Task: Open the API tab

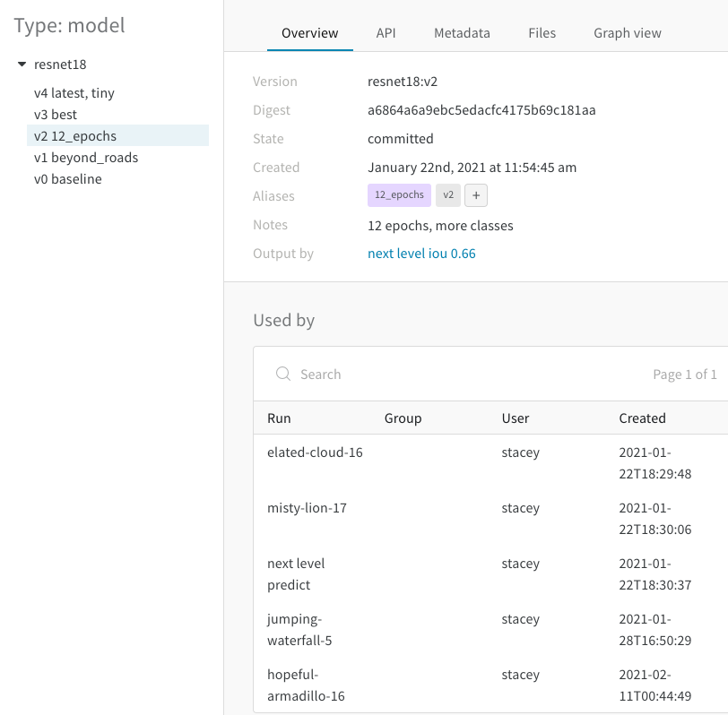Action: tap(386, 33)
